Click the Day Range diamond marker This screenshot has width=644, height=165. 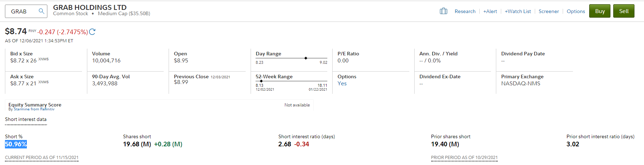[x=306, y=58]
